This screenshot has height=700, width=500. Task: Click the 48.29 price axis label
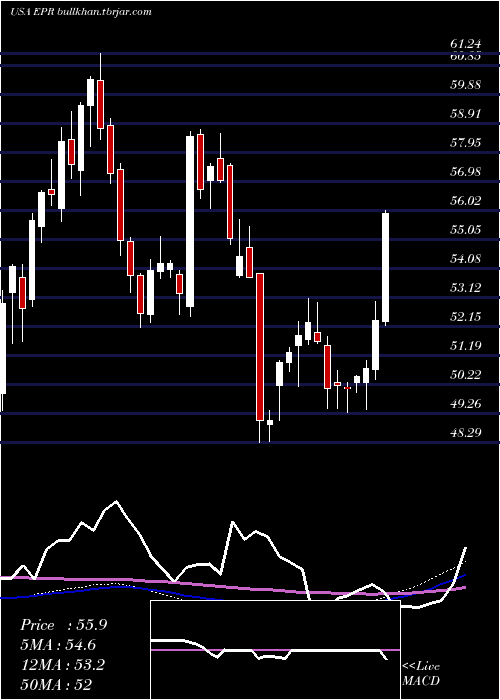[x=466, y=433]
